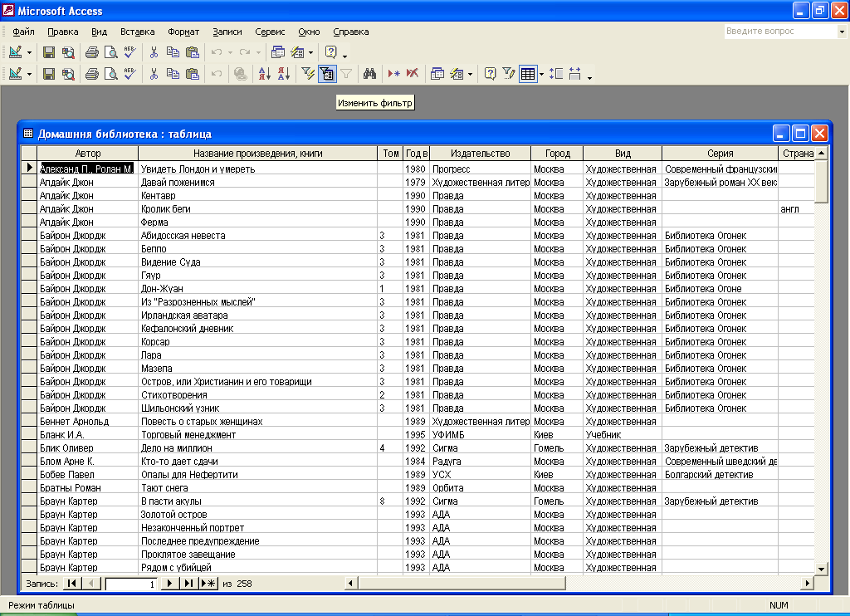Click the Save icon in the top toolbar
This screenshot has width=850, height=616.
(49, 52)
